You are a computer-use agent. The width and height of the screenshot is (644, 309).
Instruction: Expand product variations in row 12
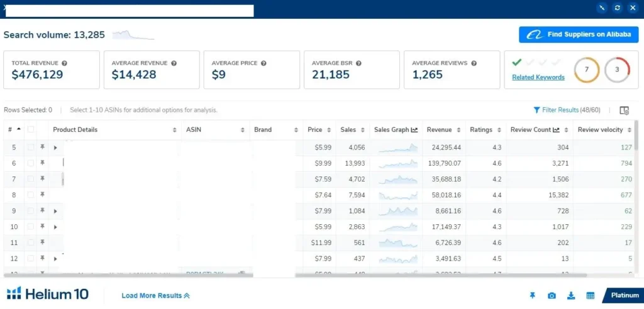[x=55, y=258]
